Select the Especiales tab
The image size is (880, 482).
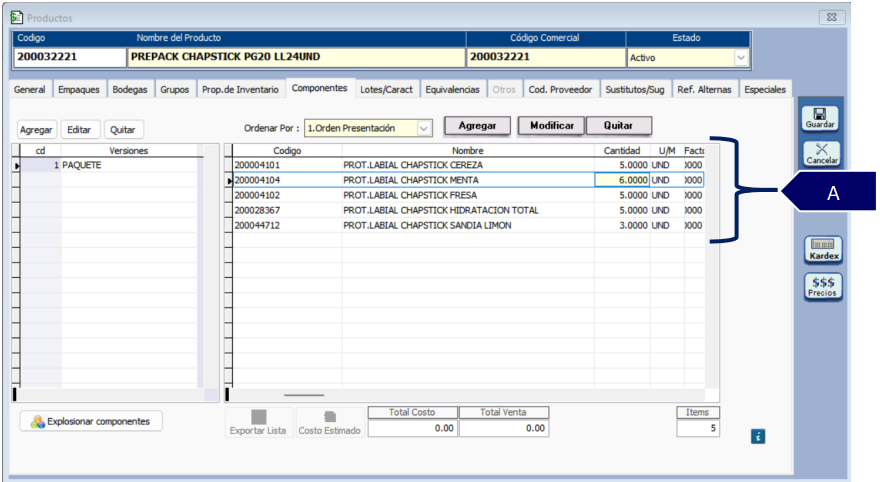coord(765,89)
